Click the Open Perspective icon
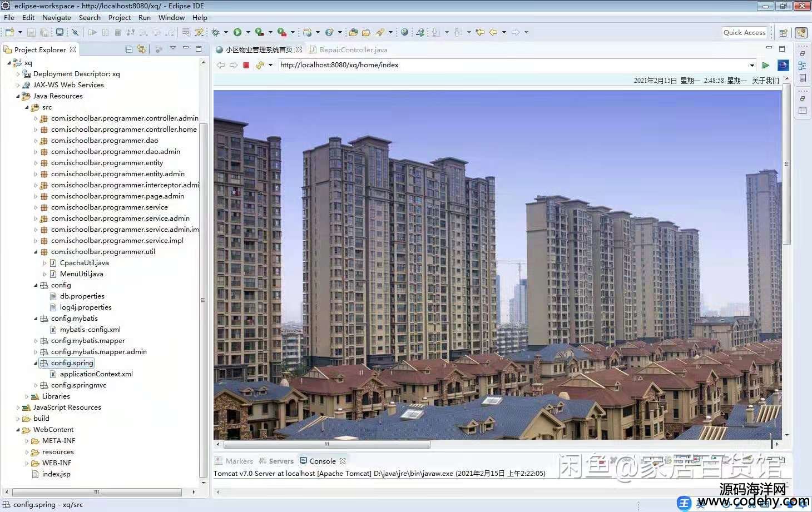 tap(783, 32)
